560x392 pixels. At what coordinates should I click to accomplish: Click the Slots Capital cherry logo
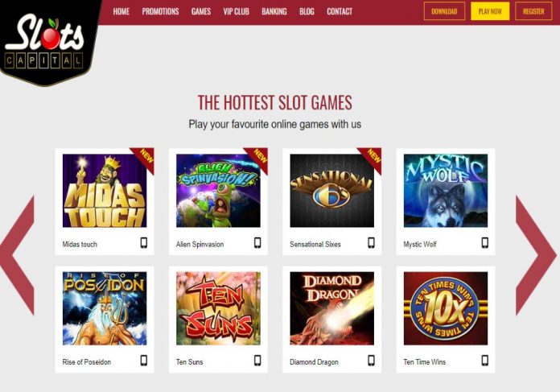coord(46,41)
